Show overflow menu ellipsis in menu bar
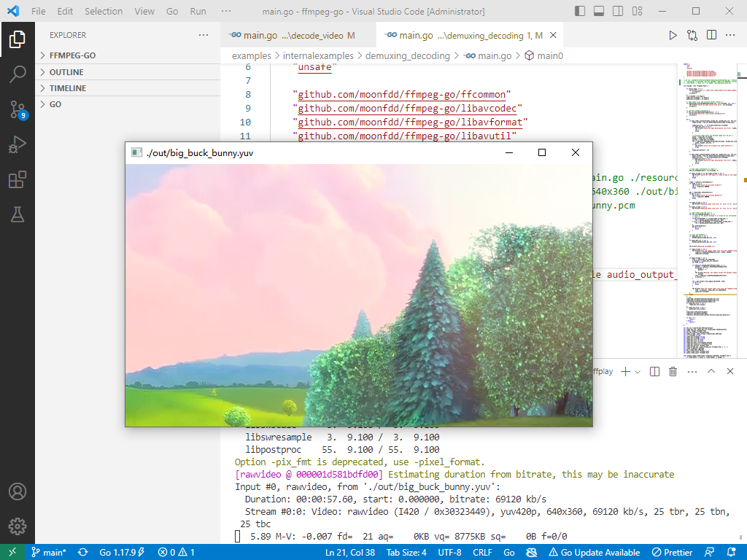The width and height of the screenshot is (747, 560). tap(226, 11)
